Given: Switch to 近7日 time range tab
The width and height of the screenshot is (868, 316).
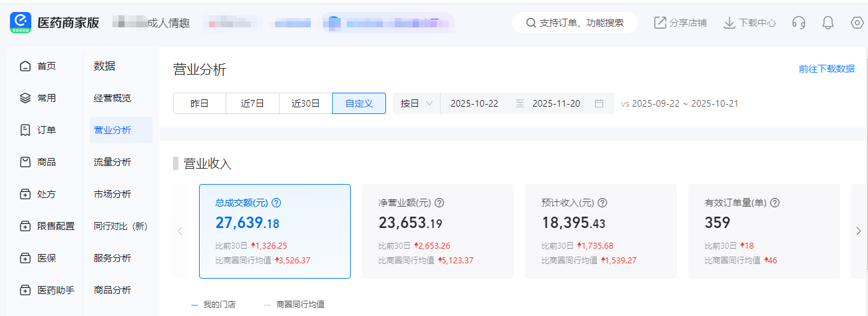Looking at the screenshot, I should click(252, 103).
